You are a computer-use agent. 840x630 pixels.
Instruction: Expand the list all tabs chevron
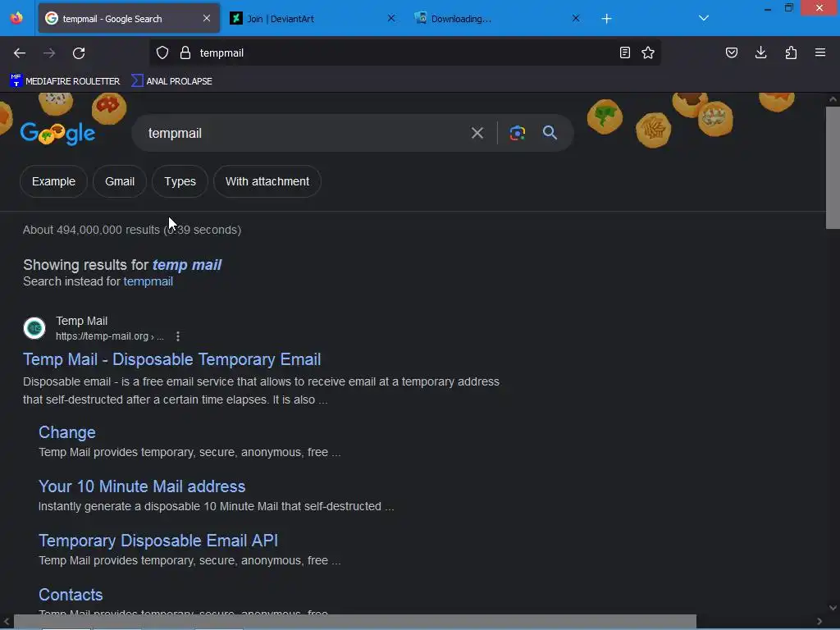pos(704,18)
